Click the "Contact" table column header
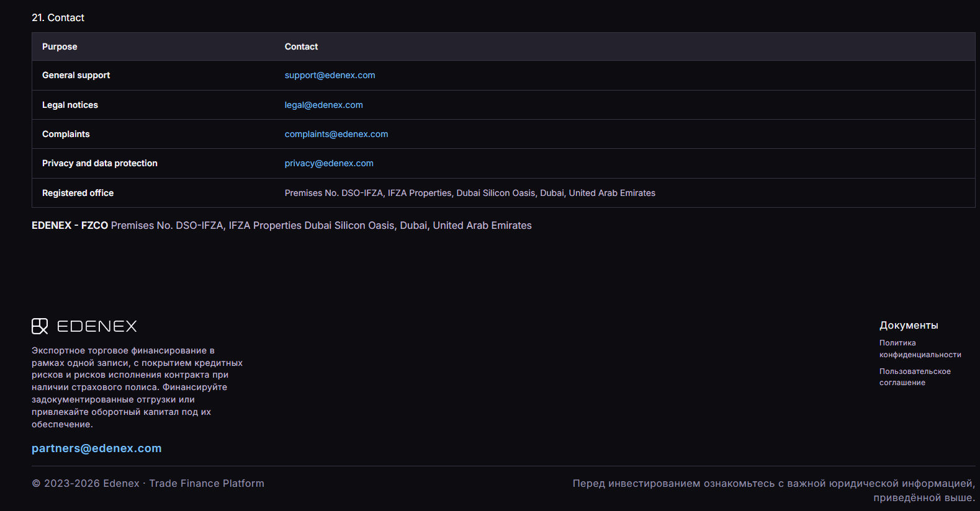 [301, 47]
